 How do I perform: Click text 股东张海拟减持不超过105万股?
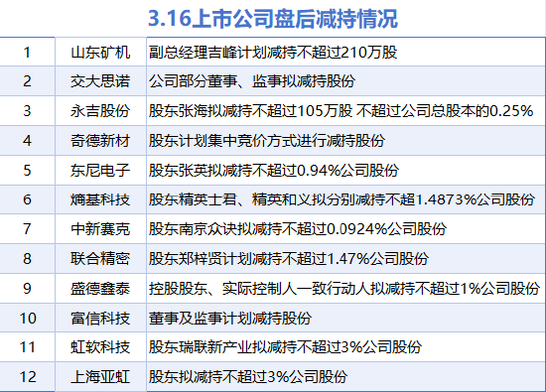[x=251, y=111]
